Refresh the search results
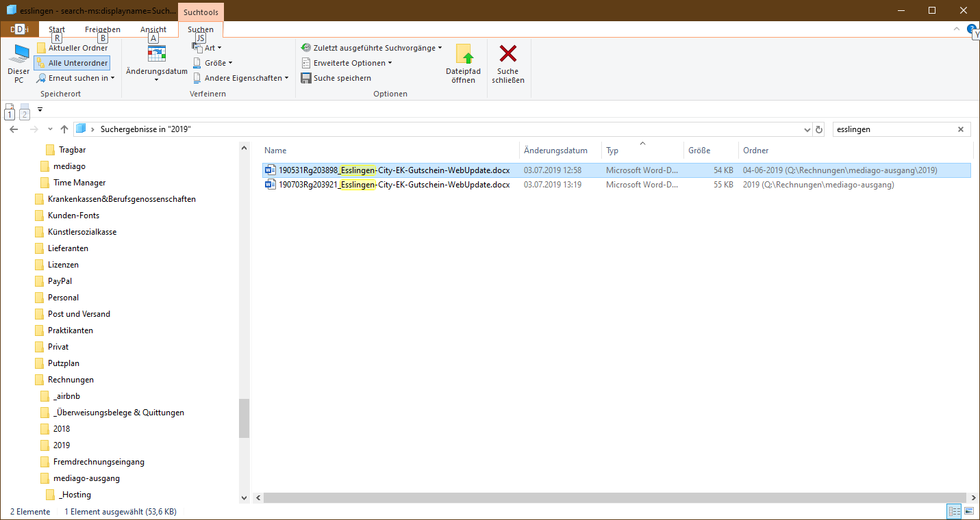 coord(819,129)
